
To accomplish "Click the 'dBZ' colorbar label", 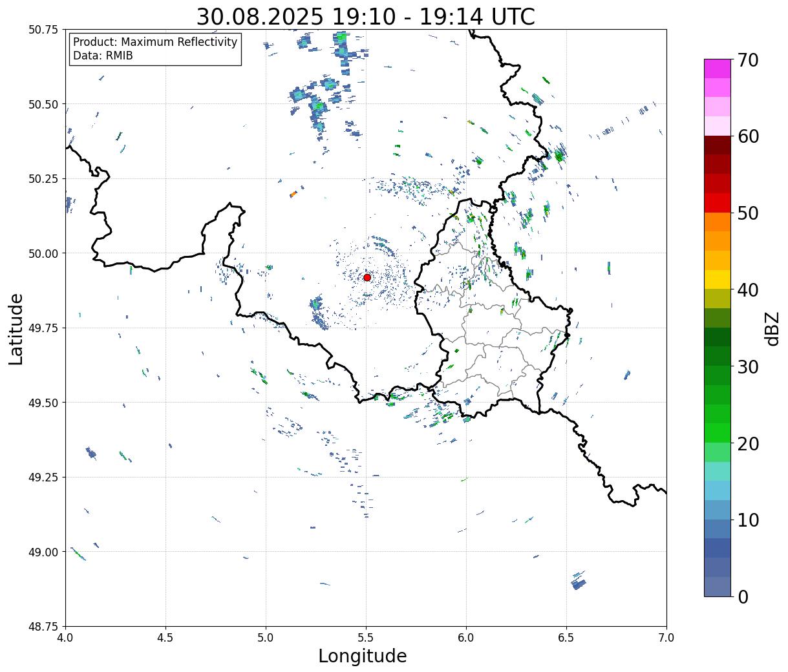I will [x=772, y=328].
